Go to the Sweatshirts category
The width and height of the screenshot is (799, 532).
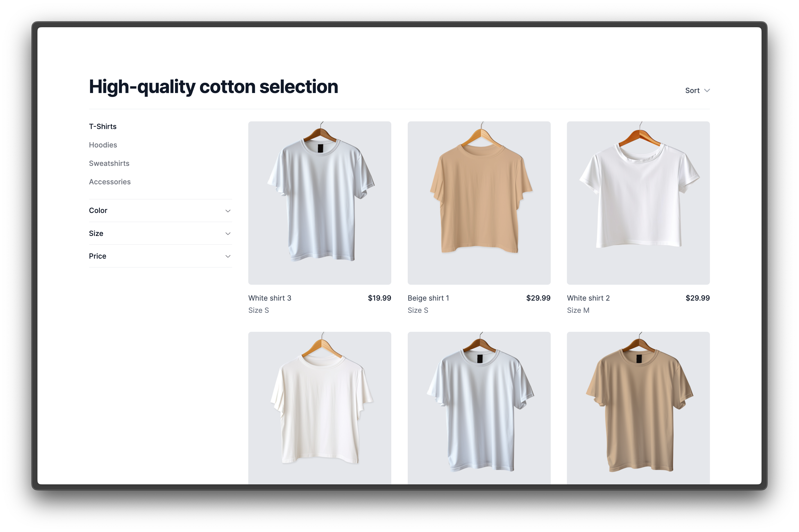pyautogui.click(x=109, y=163)
